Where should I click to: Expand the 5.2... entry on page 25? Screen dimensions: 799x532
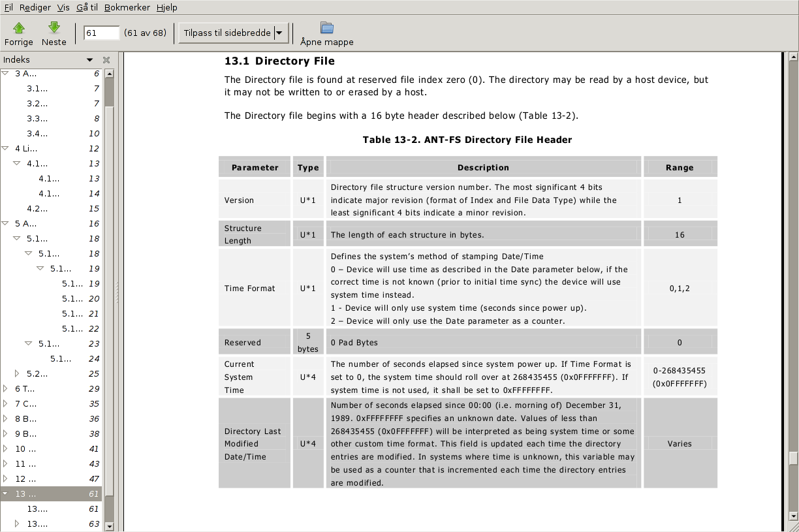(x=17, y=373)
